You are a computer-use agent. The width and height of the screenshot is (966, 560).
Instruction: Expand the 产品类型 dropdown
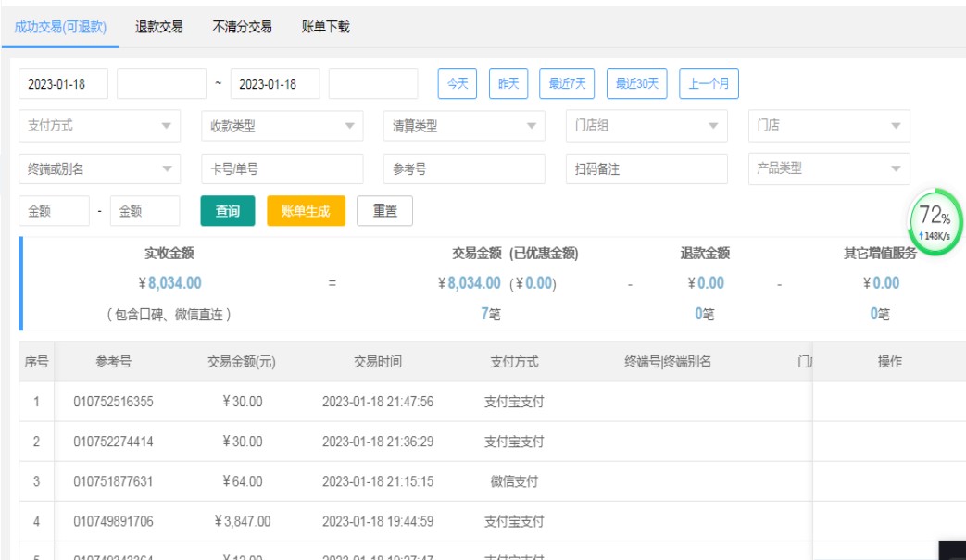click(x=829, y=168)
